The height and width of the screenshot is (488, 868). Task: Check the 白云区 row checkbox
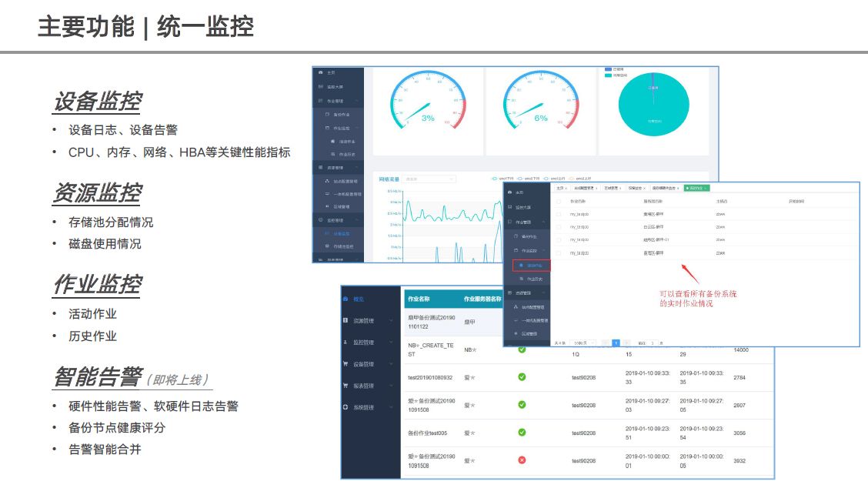[559, 227]
